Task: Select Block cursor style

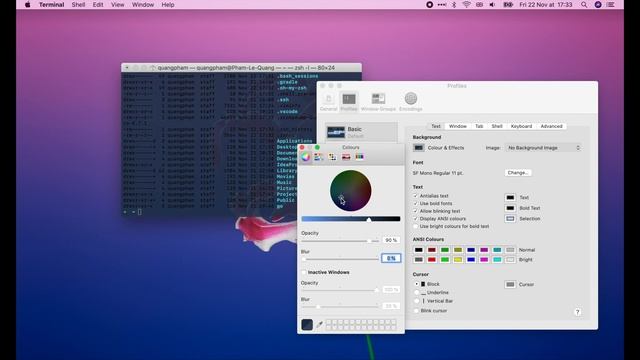Action: [416, 284]
